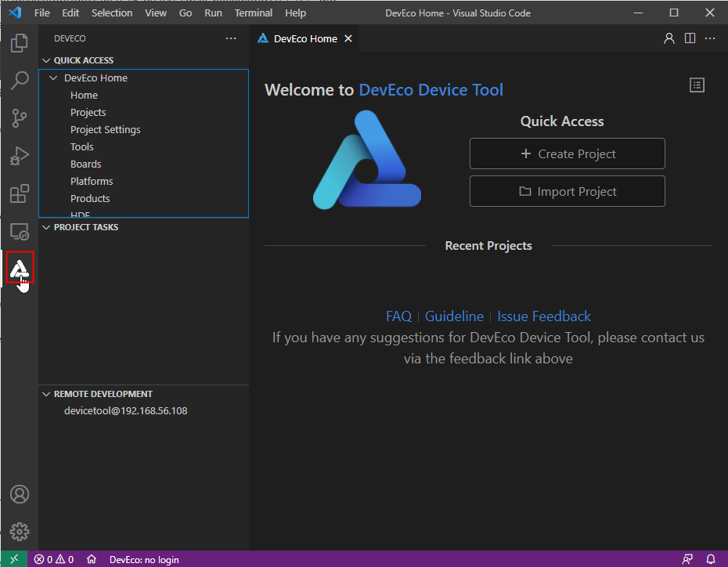Open the Go menu
This screenshot has width=728, height=567.
[x=186, y=13]
